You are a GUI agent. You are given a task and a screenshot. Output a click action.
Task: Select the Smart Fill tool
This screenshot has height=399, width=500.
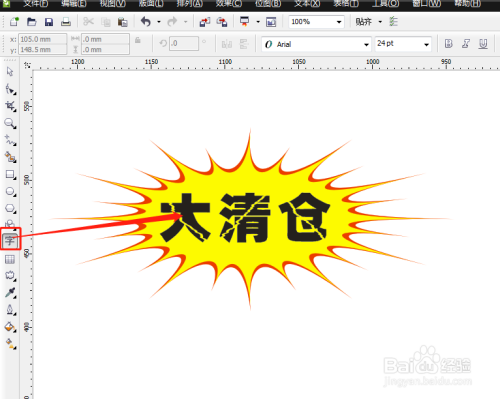[10, 157]
